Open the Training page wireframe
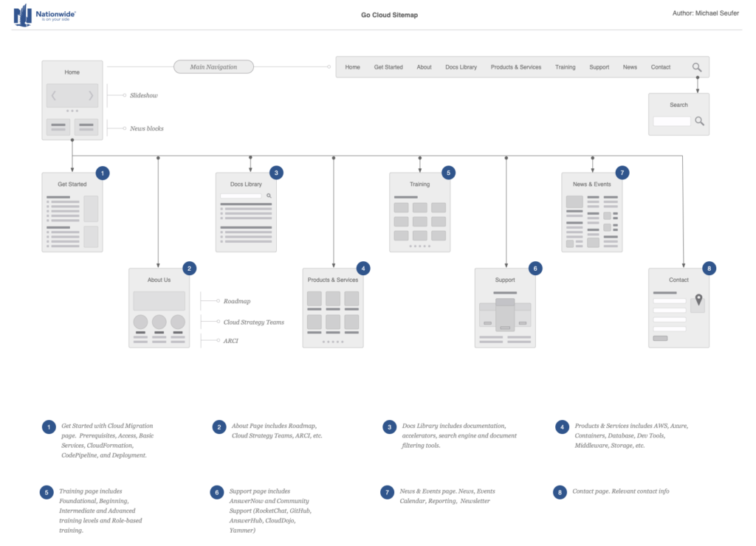Image resolution: width=756 pixels, height=546 pixels. click(x=420, y=212)
